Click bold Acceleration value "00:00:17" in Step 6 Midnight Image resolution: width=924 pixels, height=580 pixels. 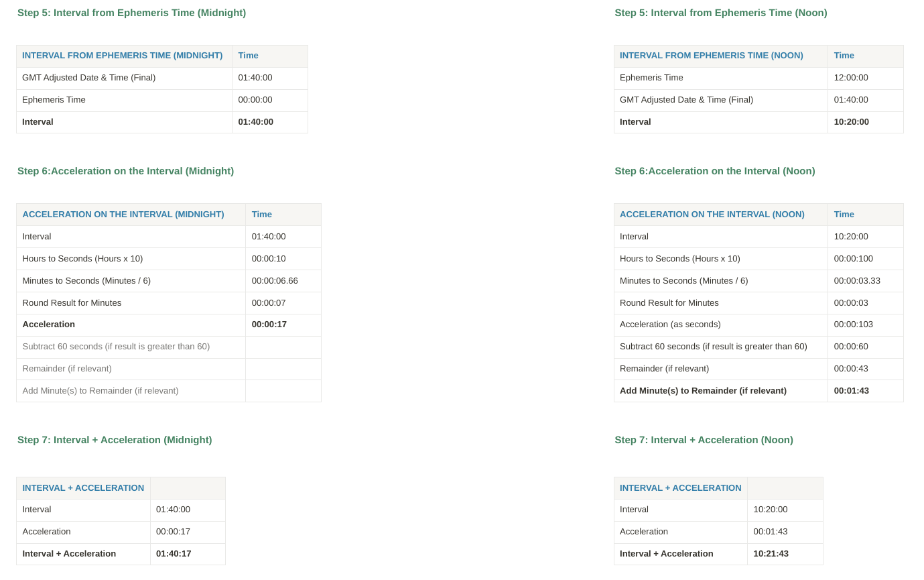coord(269,325)
